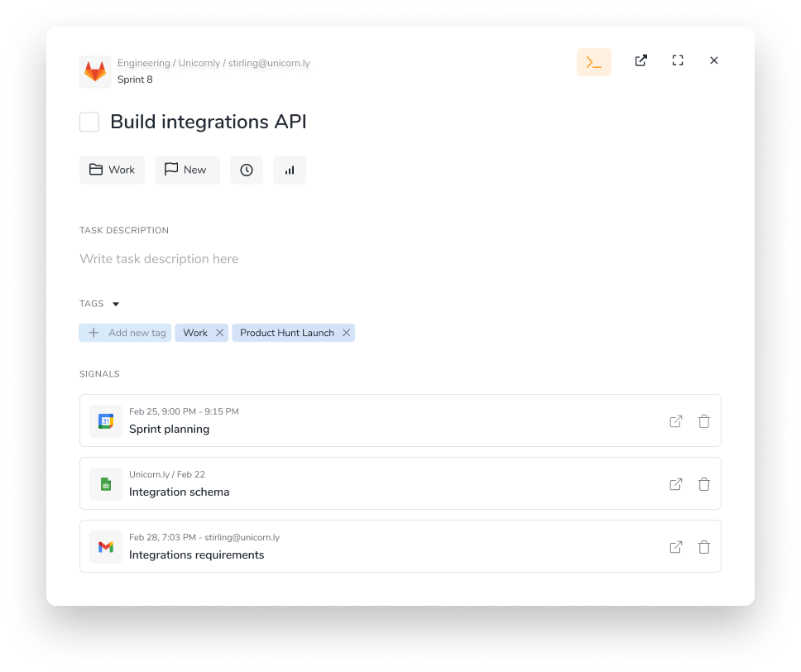Mark the Build integrations API task complete

tap(89, 122)
